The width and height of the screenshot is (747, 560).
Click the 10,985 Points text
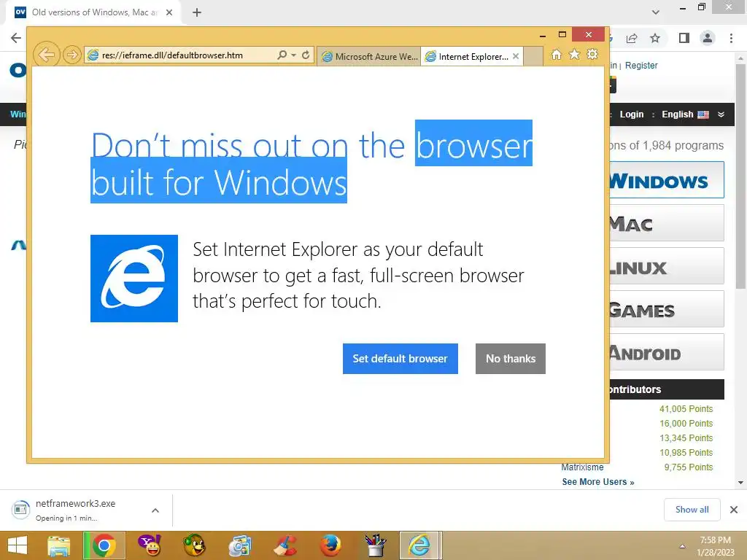686,452
